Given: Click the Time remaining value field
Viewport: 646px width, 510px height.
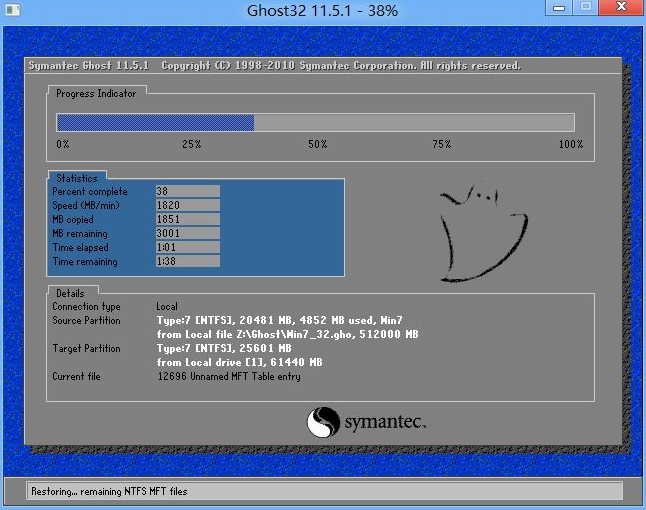Looking at the screenshot, I should point(187,261).
